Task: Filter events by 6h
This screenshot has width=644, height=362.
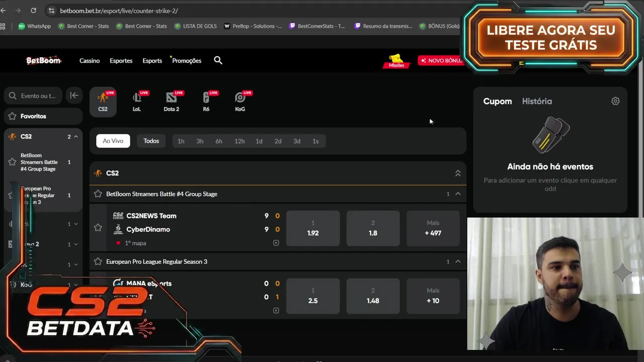Action: click(x=219, y=141)
